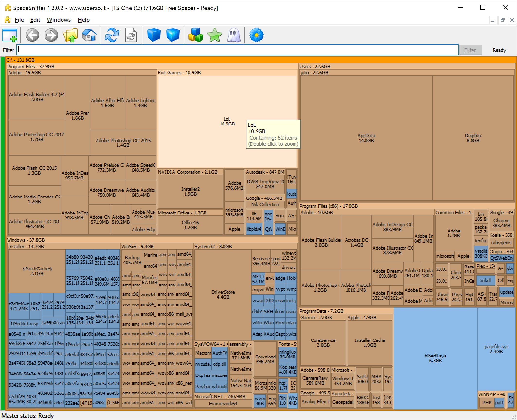Select the $PatchCache$ 2.1GB block
517x420 pixels.
[37, 271]
